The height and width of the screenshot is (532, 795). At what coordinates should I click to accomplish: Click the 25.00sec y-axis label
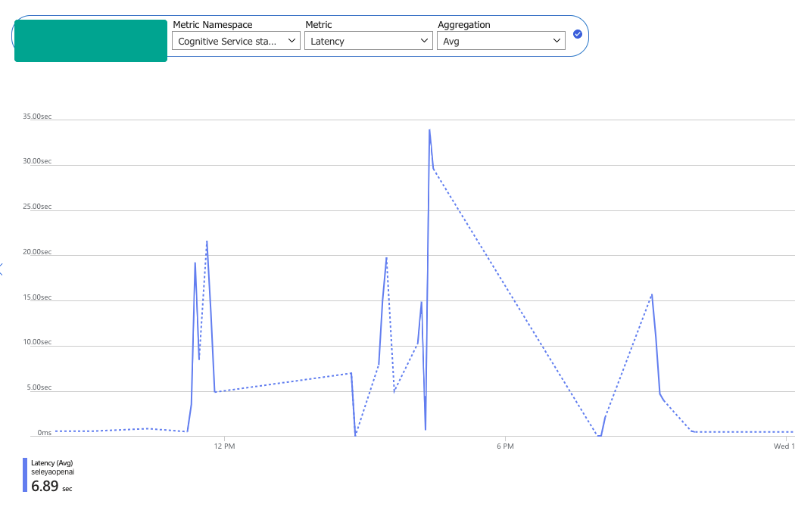tap(37, 206)
